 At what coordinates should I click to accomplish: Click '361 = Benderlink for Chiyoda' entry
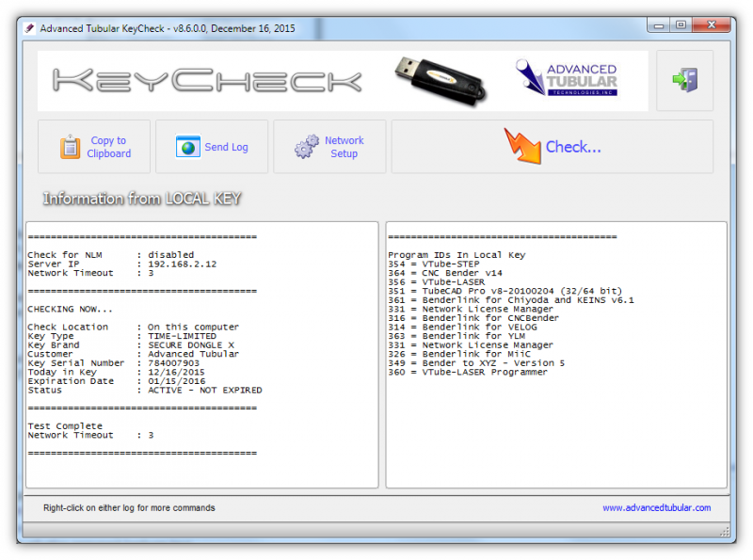coord(511,300)
